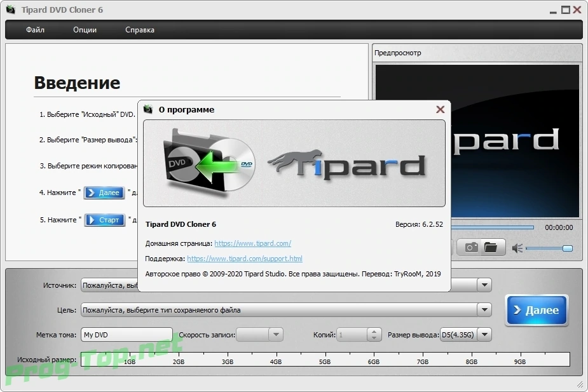Viewport: 588px width, 392px height.
Task: Open the snapshot folder icon
Action: pyautogui.click(x=491, y=247)
